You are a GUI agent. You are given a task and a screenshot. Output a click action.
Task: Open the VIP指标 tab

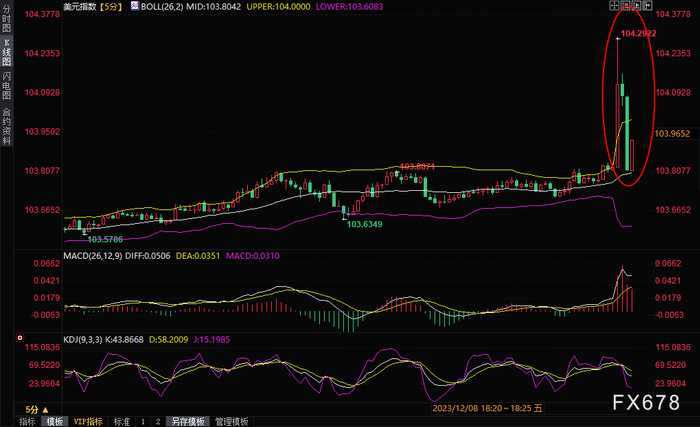pos(88,422)
